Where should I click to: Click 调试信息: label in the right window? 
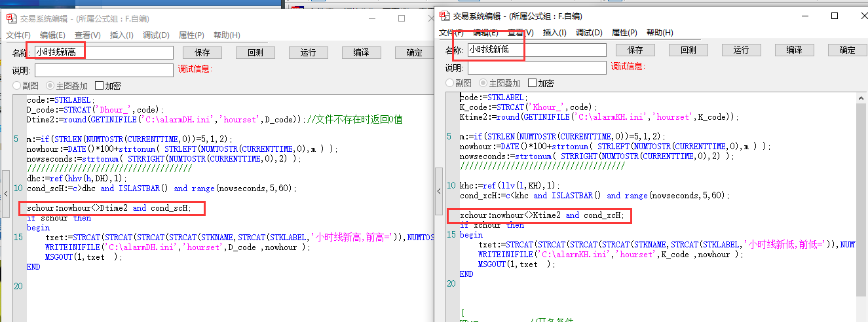(628, 66)
